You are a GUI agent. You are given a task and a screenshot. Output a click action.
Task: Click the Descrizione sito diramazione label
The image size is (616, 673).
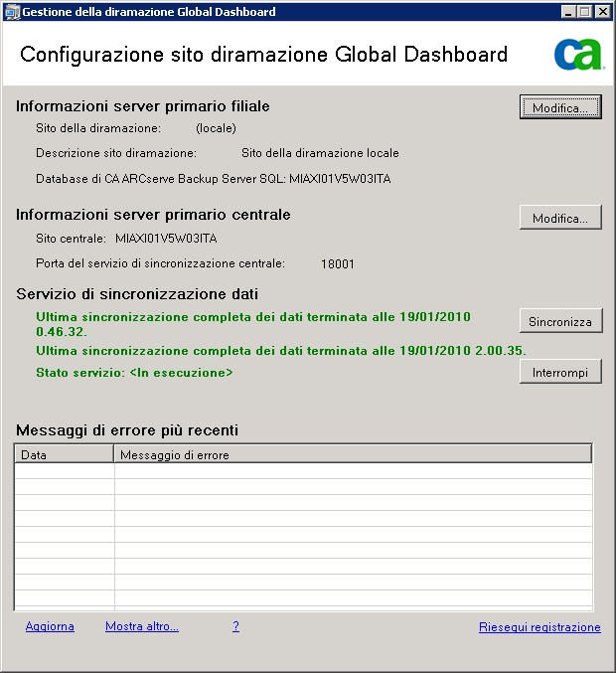116,153
